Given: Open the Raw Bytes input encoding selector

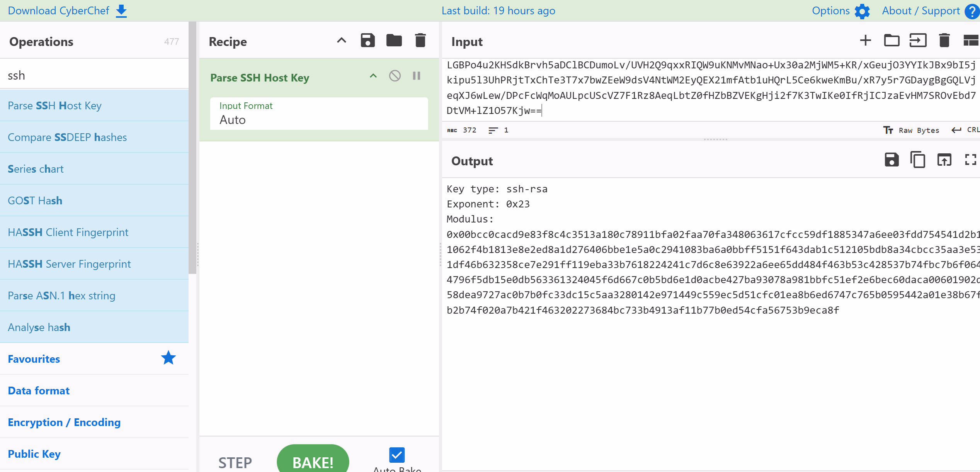Looking at the screenshot, I should pos(911,130).
